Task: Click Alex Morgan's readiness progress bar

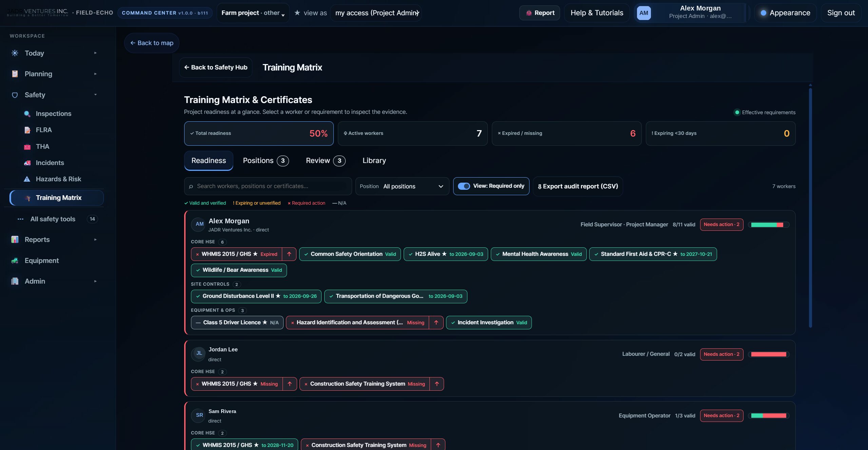Action: [x=769, y=225]
